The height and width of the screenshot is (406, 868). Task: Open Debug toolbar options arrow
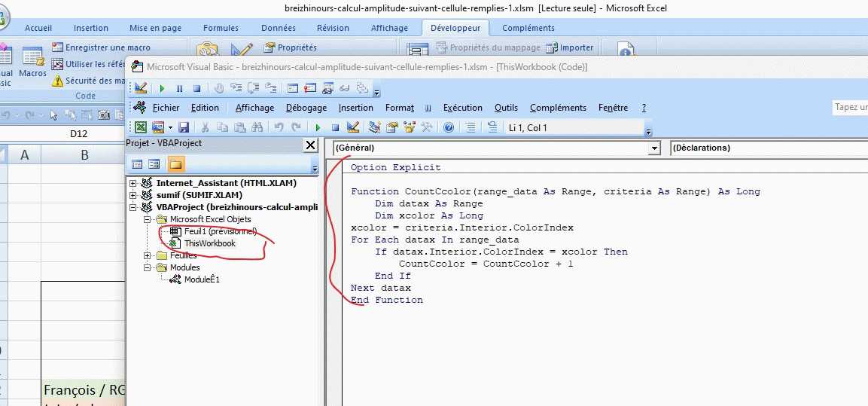pos(376,93)
